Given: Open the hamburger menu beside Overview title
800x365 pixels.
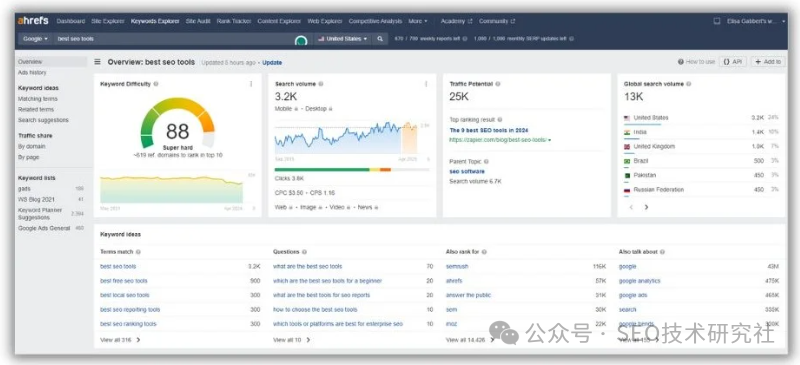Looking at the screenshot, I should pos(97,62).
